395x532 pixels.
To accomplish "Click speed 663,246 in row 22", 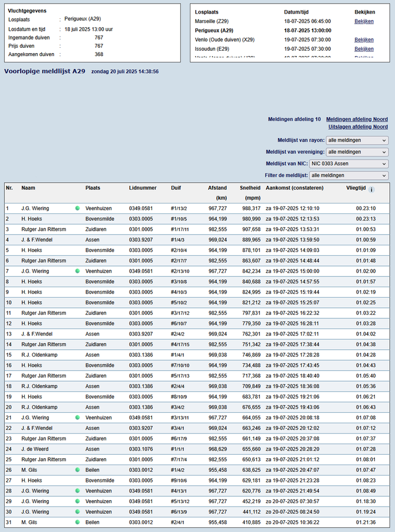I will (251, 428).
